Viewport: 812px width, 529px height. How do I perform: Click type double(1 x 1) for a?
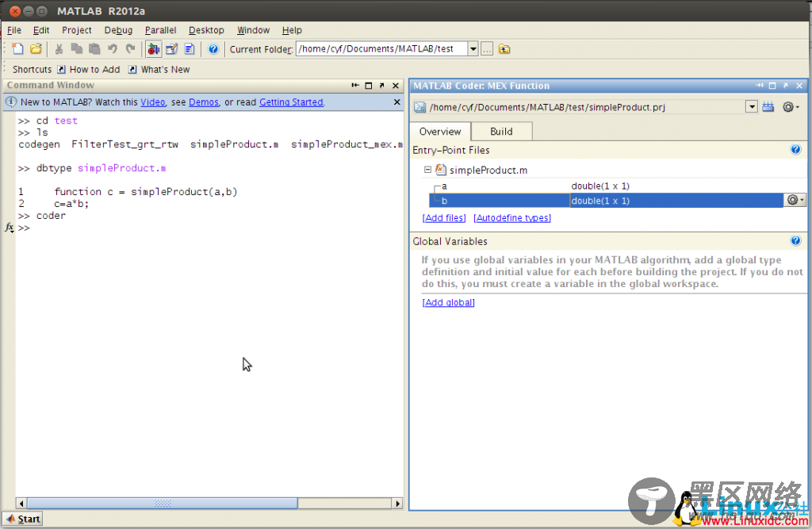pos(600,186)
